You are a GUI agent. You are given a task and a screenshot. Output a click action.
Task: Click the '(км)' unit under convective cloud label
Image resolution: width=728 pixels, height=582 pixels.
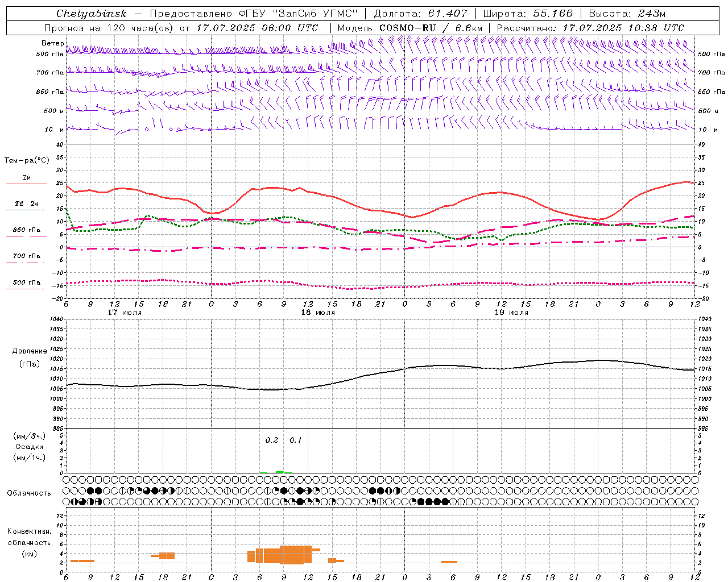click(29, 554)
